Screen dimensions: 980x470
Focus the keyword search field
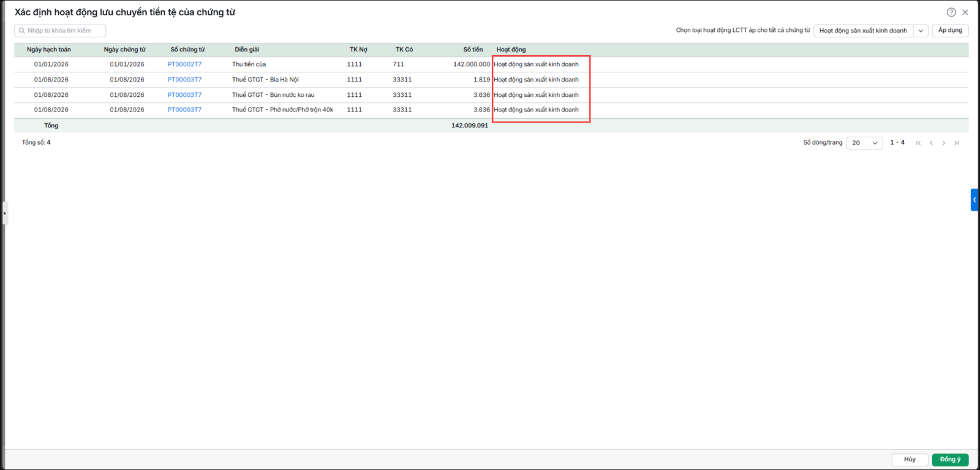tap(60, 31)
